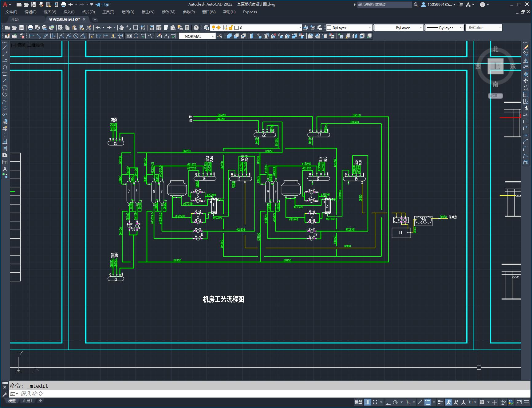
Task: Click the Plot print icon in standard toolbar
Action: (30, 28)
